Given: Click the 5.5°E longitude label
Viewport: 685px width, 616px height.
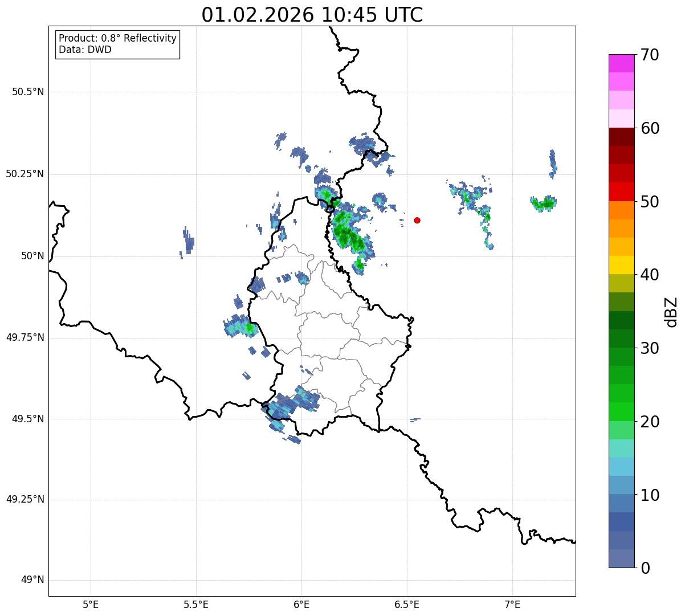Looking at the screenshot, I should pos(196,605).
